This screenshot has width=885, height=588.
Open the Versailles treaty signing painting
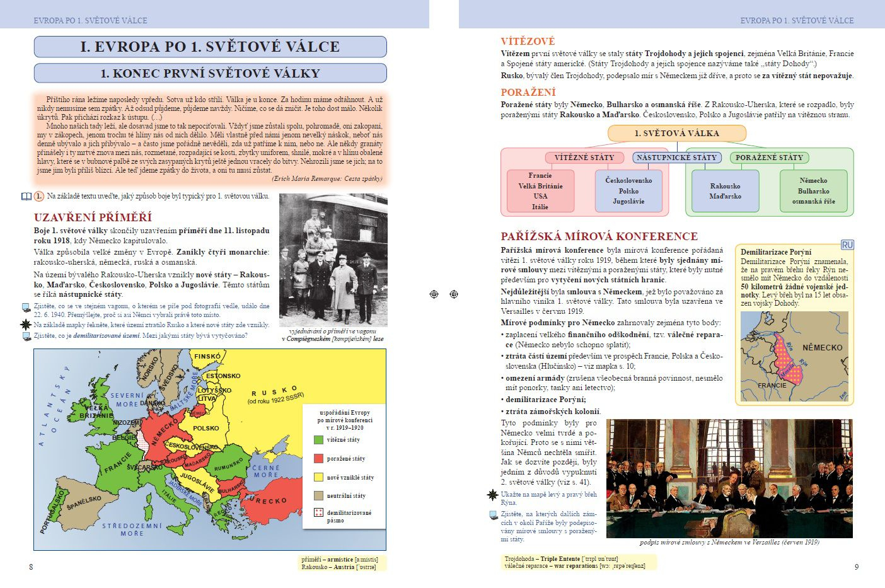click(729, 478)
